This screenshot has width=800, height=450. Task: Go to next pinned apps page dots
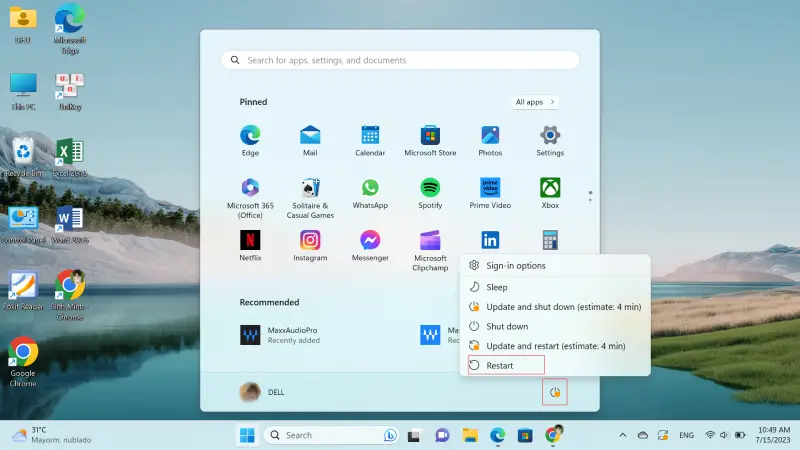590,196
